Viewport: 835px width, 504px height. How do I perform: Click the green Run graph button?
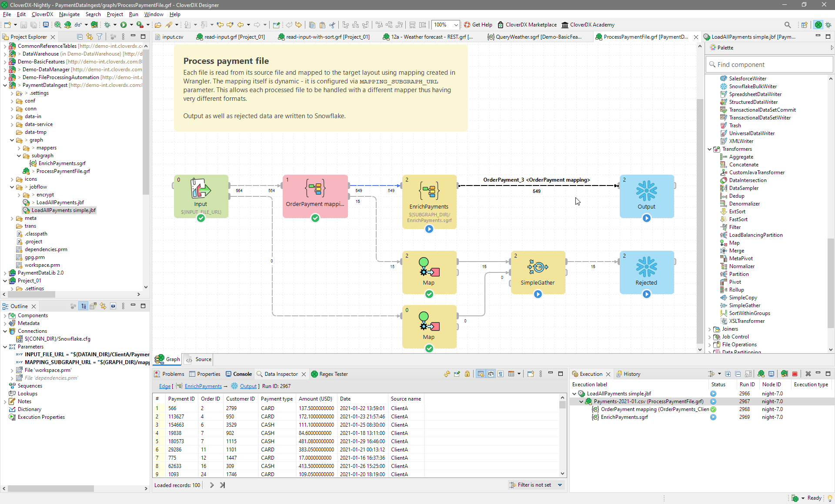coord(124,25)
